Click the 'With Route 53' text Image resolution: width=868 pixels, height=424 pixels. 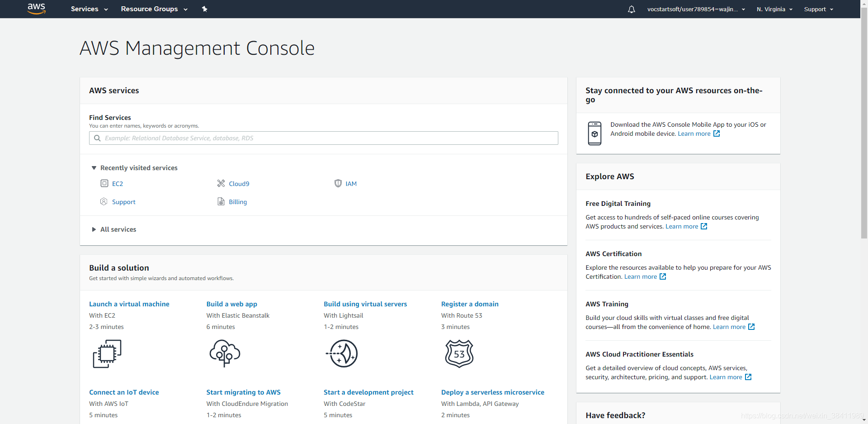point(462,315)
